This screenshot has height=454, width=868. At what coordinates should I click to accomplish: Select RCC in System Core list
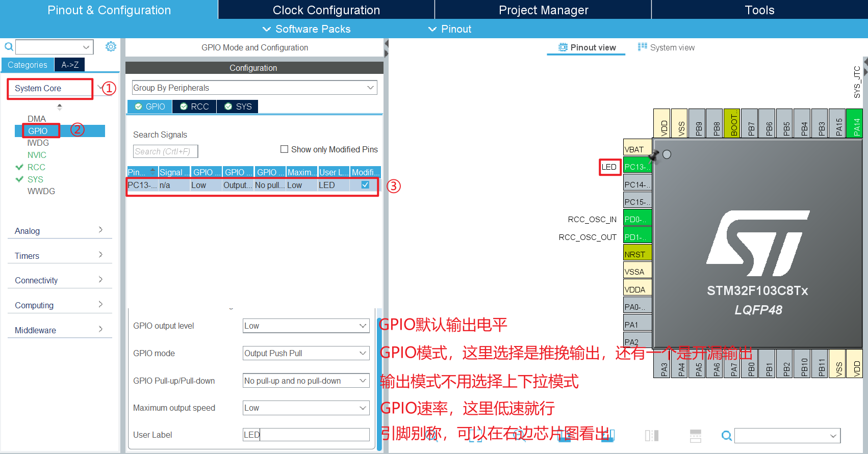click(36, 167)
